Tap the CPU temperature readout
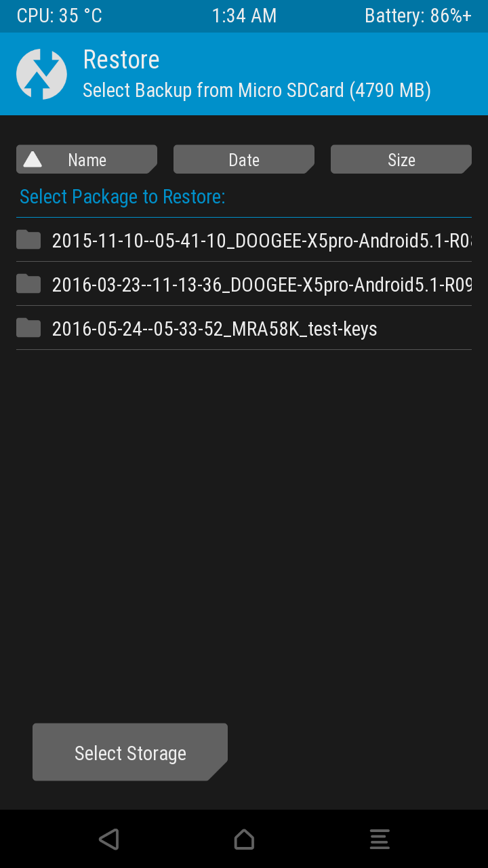Screen dimensions: 488x868 60,16
